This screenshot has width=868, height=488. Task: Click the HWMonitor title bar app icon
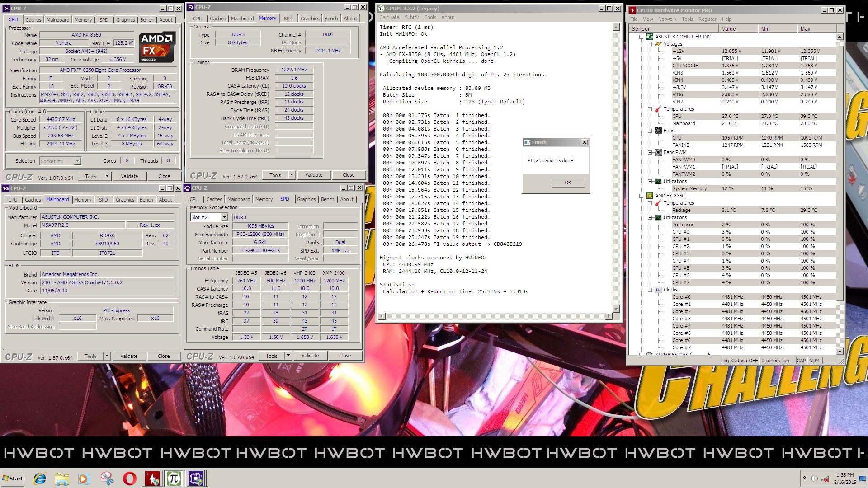[x=632, y=10]
